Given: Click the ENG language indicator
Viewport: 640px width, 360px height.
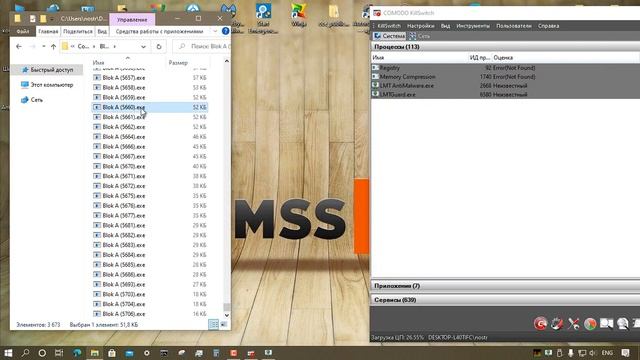Looking at the screenshot, I should click(607, 353).
